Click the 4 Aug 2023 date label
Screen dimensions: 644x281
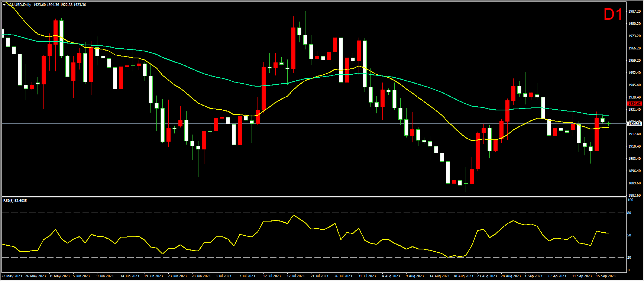391,276
